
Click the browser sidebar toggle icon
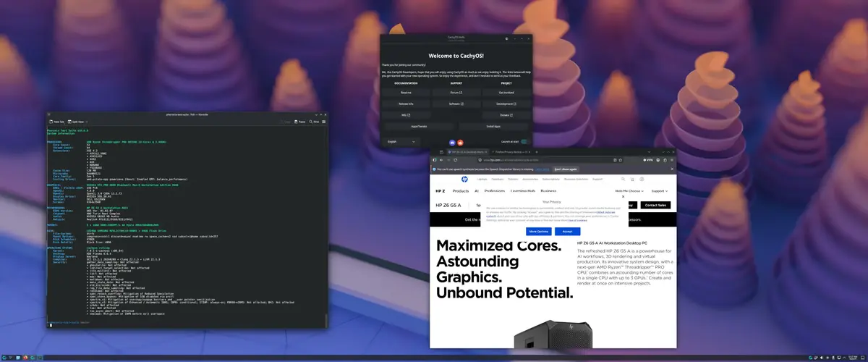[x=435, y=160]
